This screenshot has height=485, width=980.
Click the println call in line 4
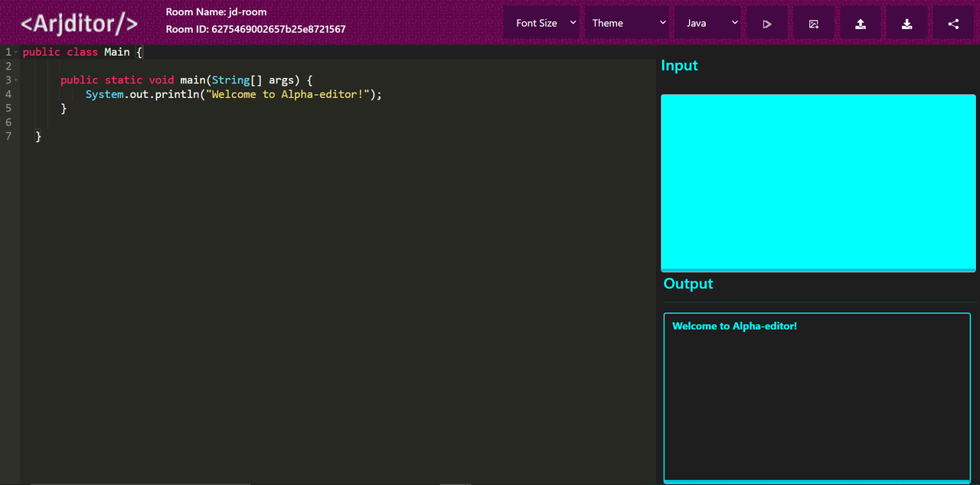pyautogui.click(x=177, y=94)
